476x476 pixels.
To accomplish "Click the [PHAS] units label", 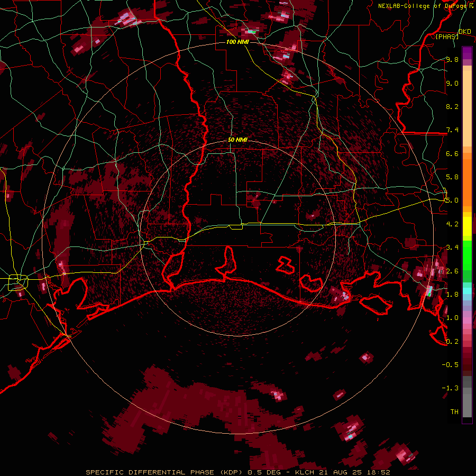I will click(447, 36).
